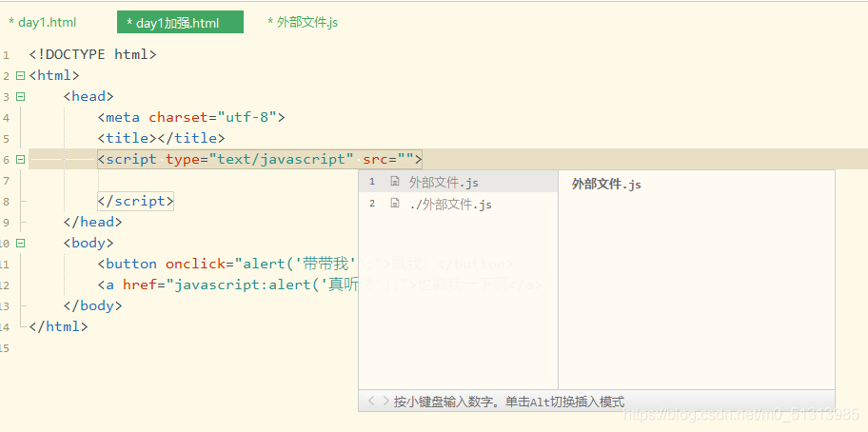
Task: Click the next arrow in the autocomplete footer
Action: (x=385, y=401)
